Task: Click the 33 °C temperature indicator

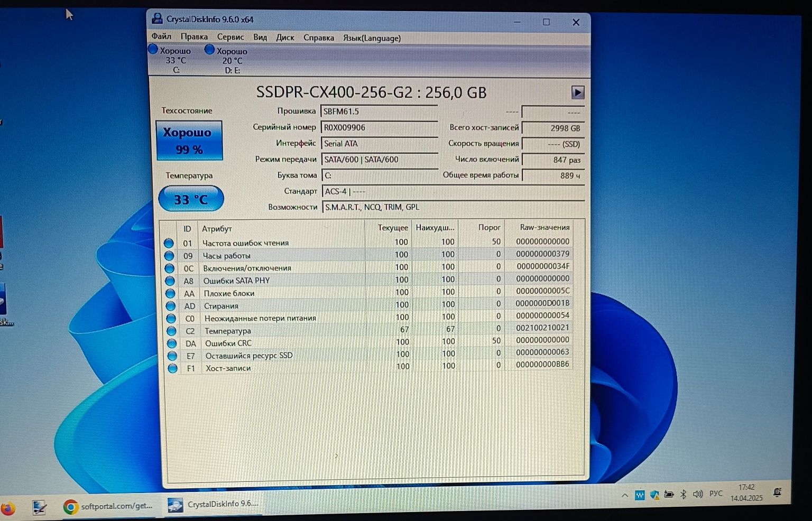Action: tap(191, 199)
